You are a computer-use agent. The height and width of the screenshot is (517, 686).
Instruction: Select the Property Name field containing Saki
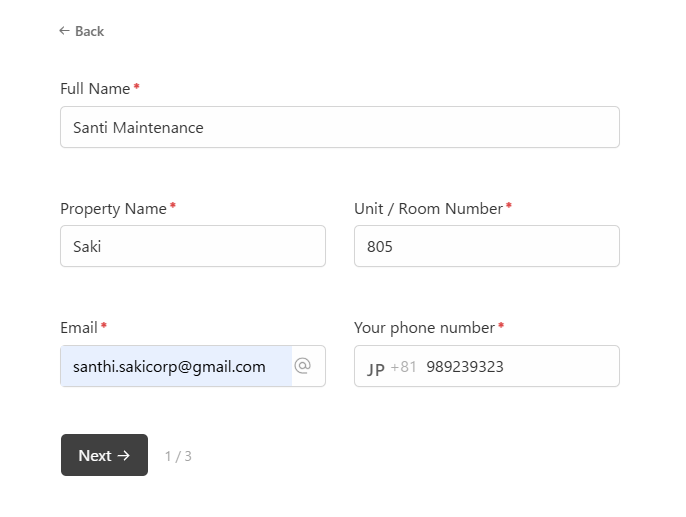[x=192, y=246]
